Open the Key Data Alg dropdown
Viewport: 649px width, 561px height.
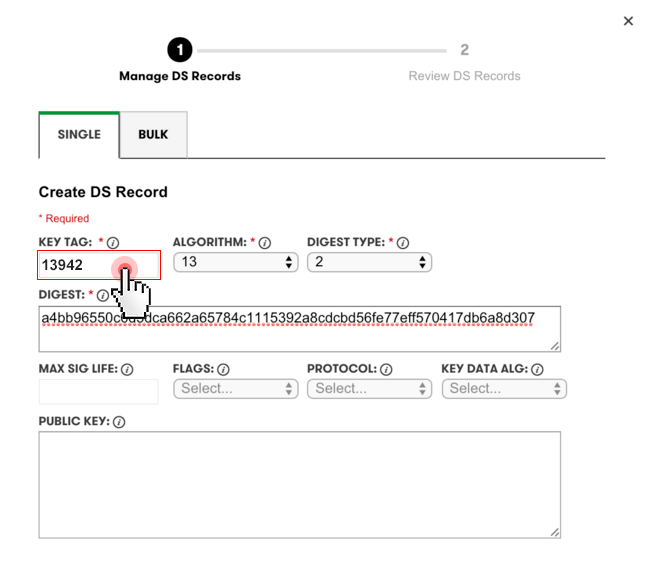coord(504,388)
